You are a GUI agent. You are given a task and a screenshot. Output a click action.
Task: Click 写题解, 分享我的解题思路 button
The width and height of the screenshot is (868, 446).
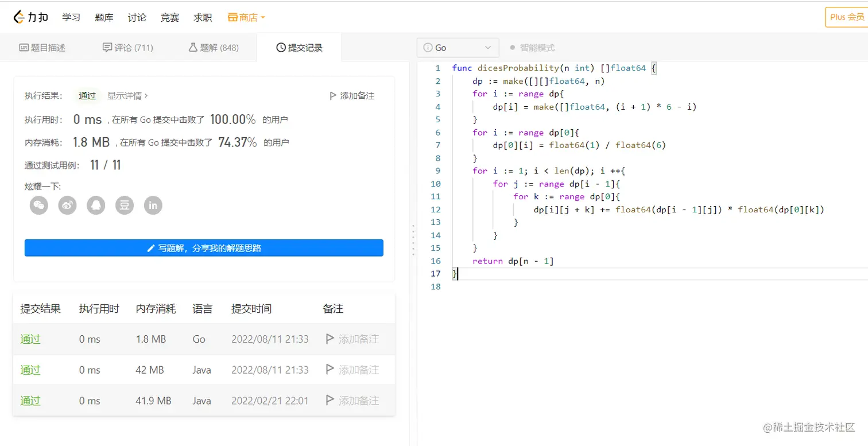point(204,248)
